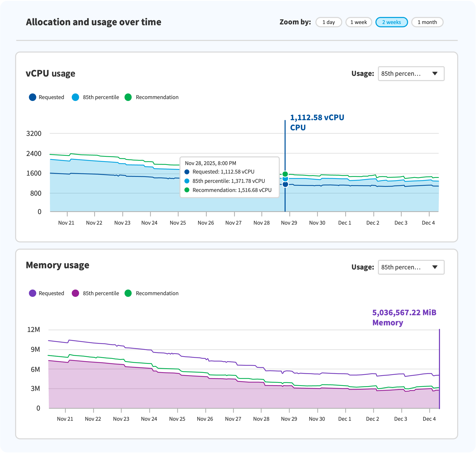Toggle Memory Requested purple legend dot

pos(33,293)
